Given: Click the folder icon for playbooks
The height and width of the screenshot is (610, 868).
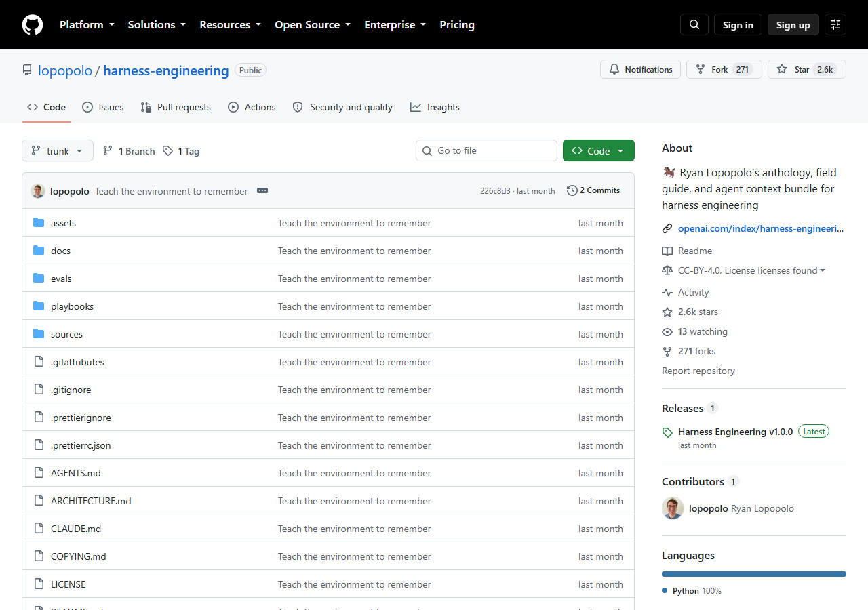Looking at the screenshot, I should 39,306.
